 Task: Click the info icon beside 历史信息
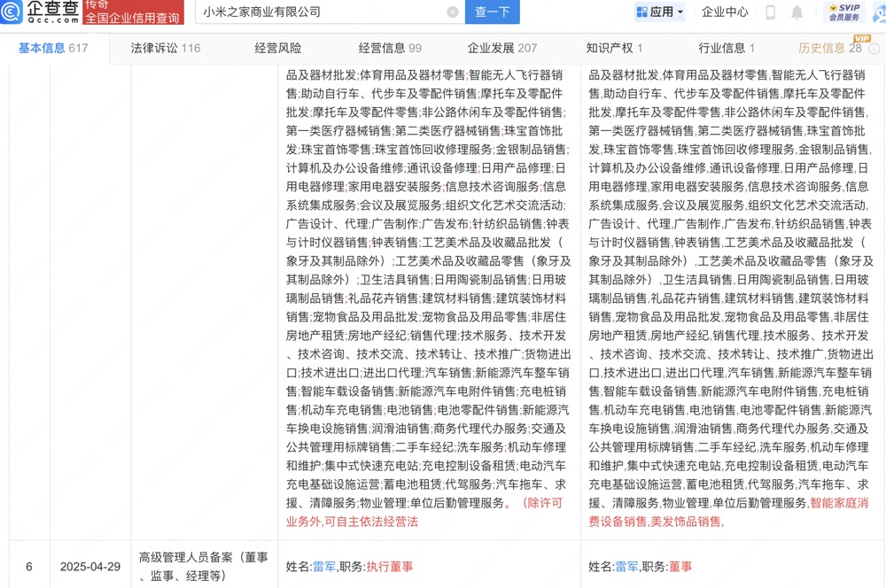[874, 49]
